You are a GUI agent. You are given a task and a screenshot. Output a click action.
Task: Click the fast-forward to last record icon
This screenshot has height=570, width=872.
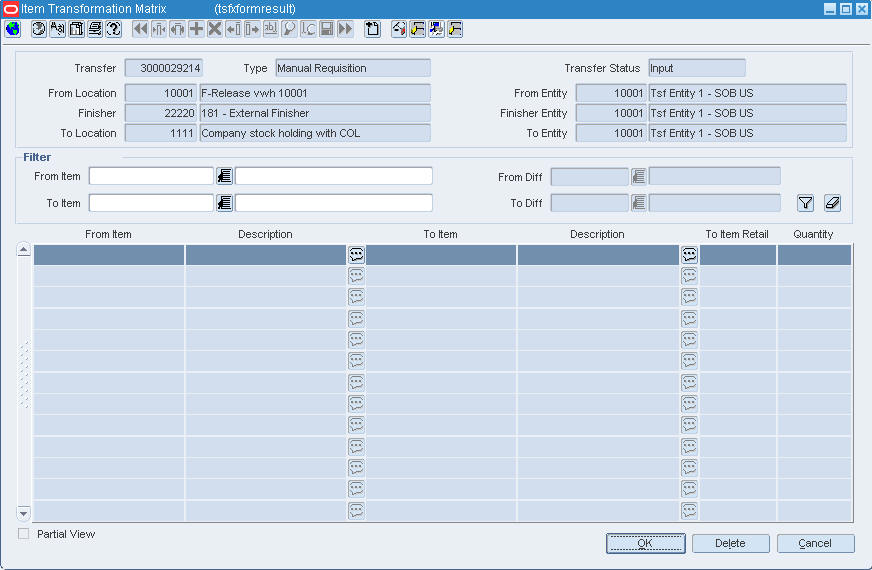[345, 29]
